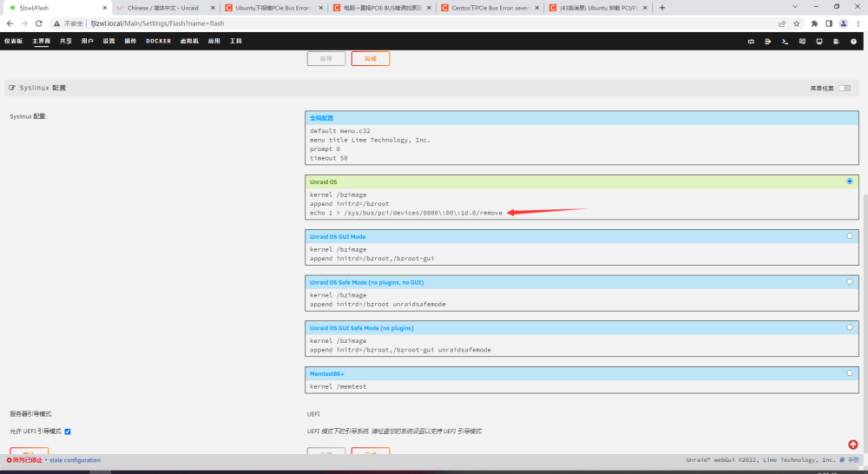Click the 不安全 warning icon in address bar
Image resolution: width=868 pixels, height=474 pixels.
[56, 23]
